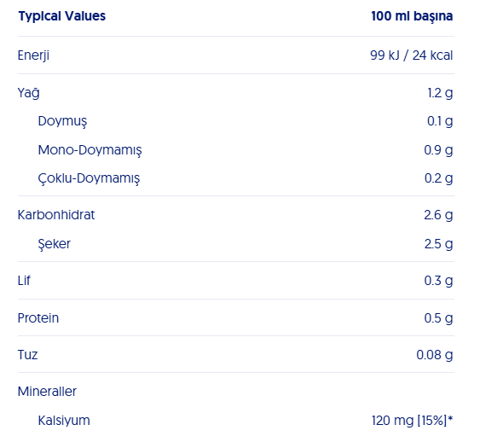Click the Mono-Doymamış label
The image size is (480, 448).
coord(90,150)
